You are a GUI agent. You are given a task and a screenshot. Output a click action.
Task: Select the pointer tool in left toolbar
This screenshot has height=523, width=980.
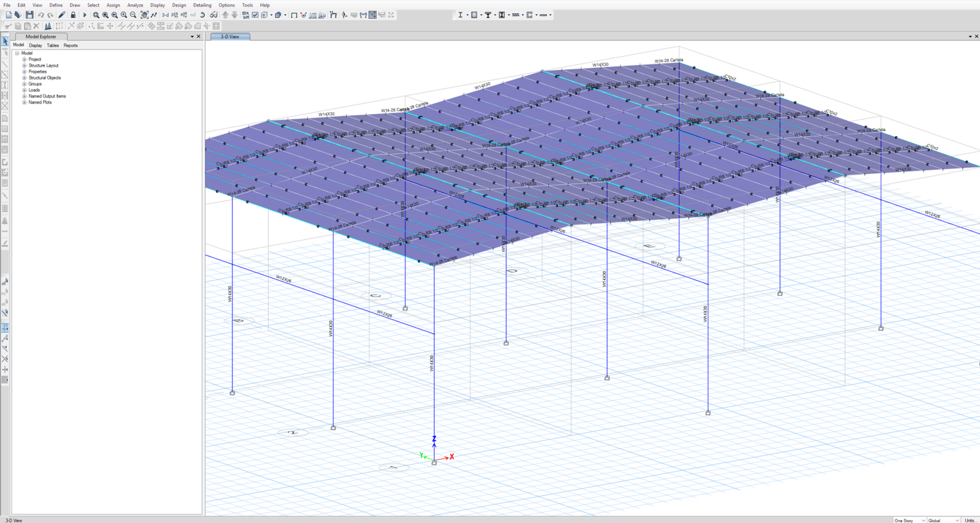click(5, 41)
